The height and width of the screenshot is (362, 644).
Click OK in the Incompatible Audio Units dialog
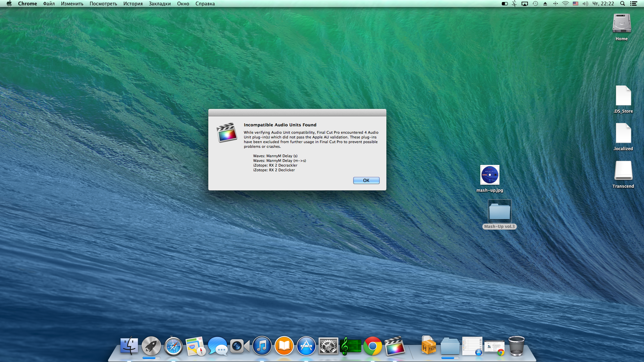[366, 180]
